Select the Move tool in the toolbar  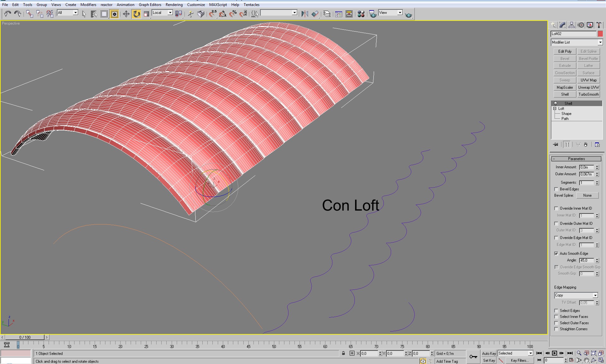pos(126,14)
